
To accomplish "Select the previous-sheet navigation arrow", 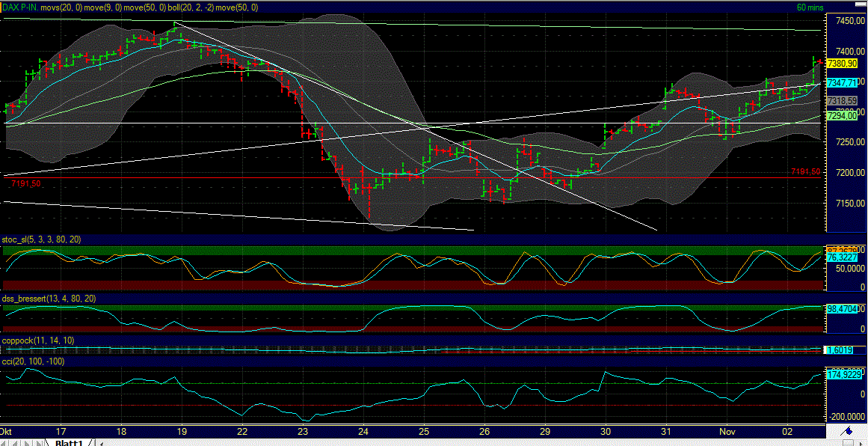I will click(x=16, y=442).
